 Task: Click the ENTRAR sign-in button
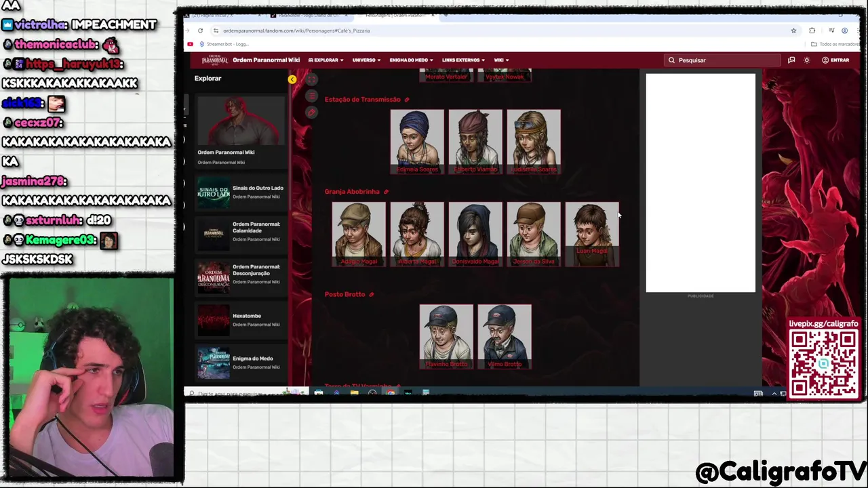pyautogui.click(x=835, y=60)
